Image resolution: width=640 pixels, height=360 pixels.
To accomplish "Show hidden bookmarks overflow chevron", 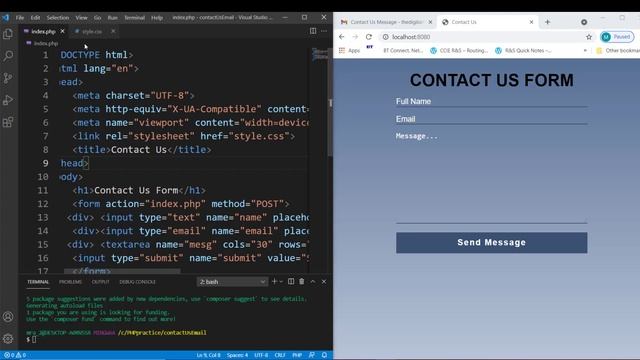I will pyautogui.click(x=585, y=51).
